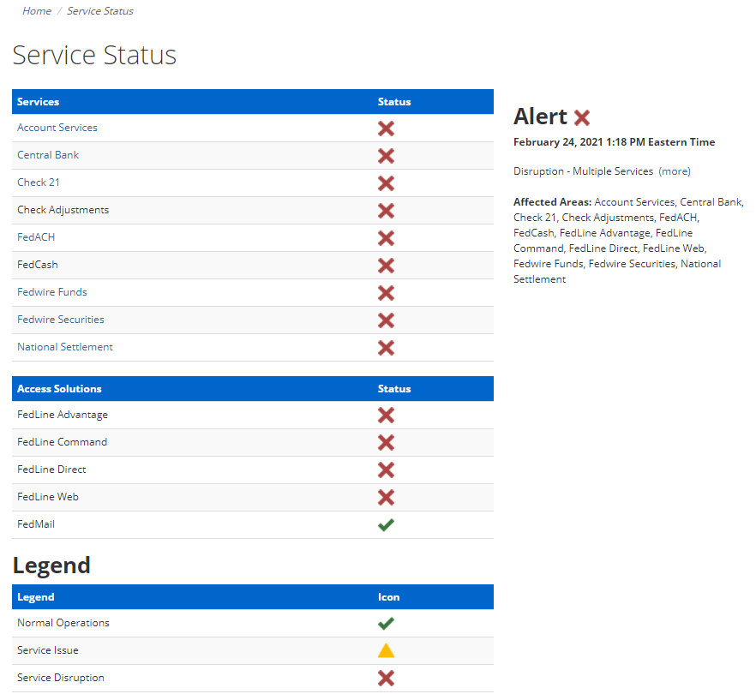The image size is (756, 700).
Task: Click Fedwire Funds disruption X icon
Action: point(387,293)
